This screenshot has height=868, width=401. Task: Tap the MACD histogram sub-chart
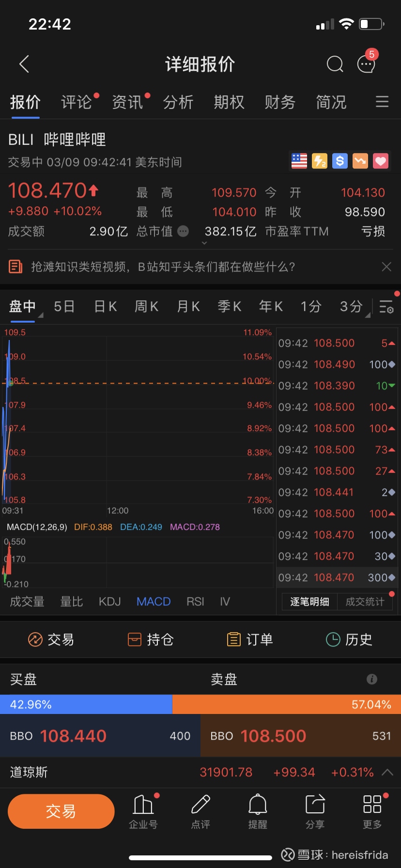click(x=138, y=562)
